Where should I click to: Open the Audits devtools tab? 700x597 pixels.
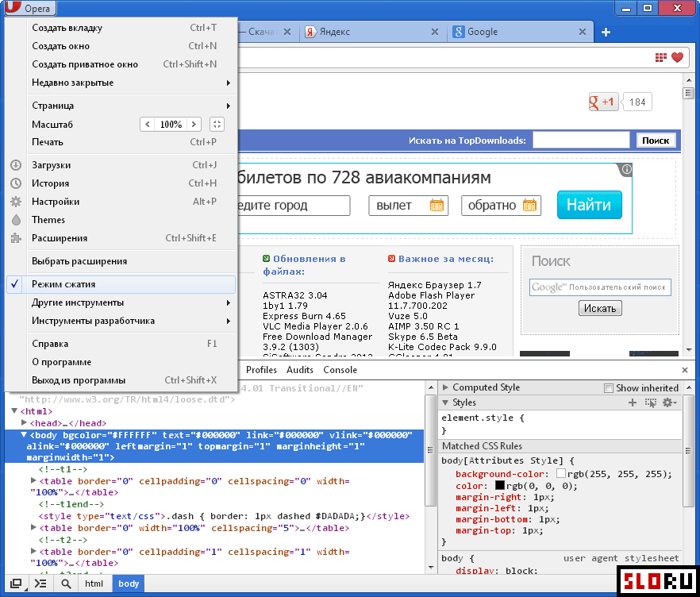coord(299,370)
